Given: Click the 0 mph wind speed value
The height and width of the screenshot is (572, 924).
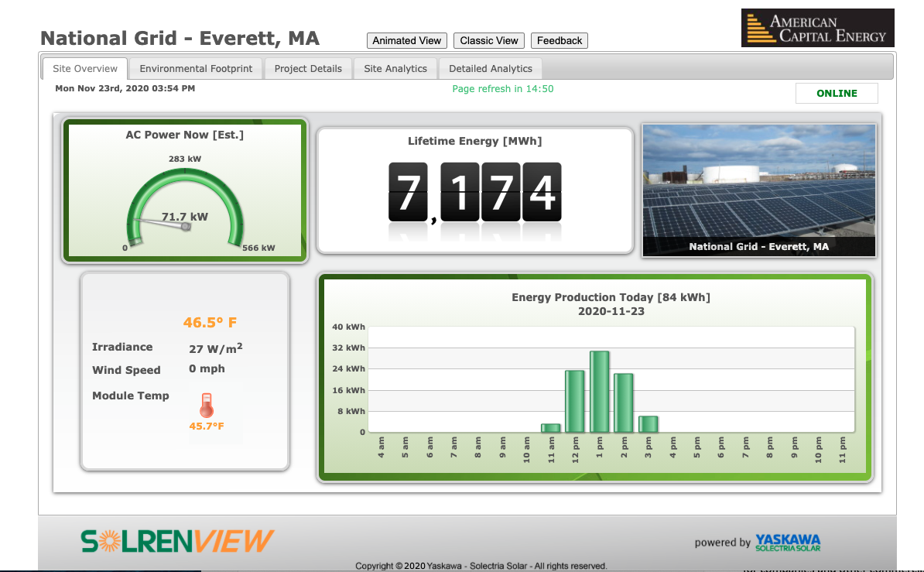Looking at the screenshot, I should click(207, 368).
